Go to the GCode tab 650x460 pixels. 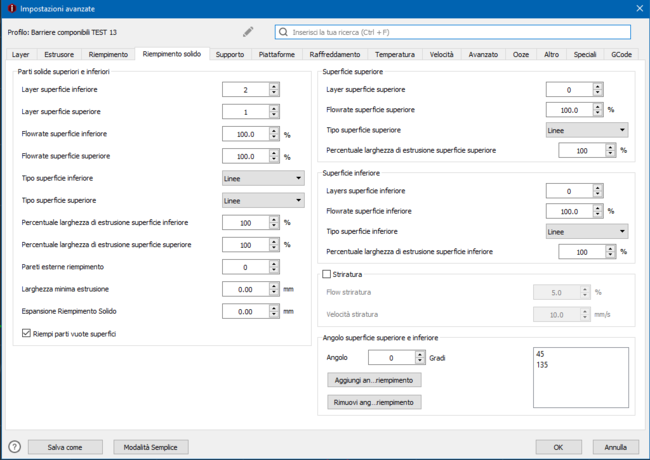pyautogui.click(x=621, y=54)
